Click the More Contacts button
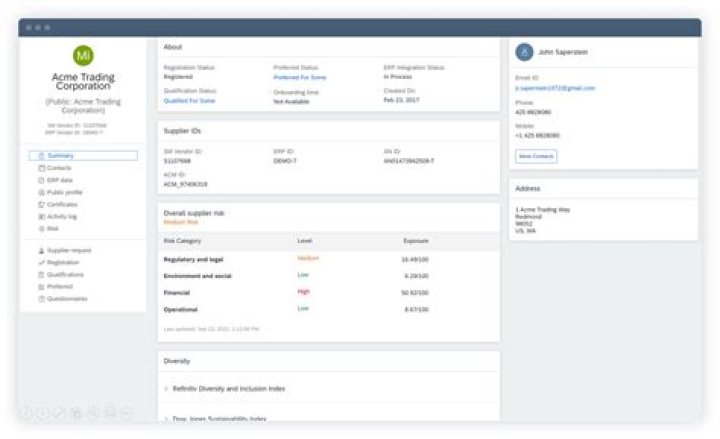This screenshot has width=720, height=439. click(536, 157)
